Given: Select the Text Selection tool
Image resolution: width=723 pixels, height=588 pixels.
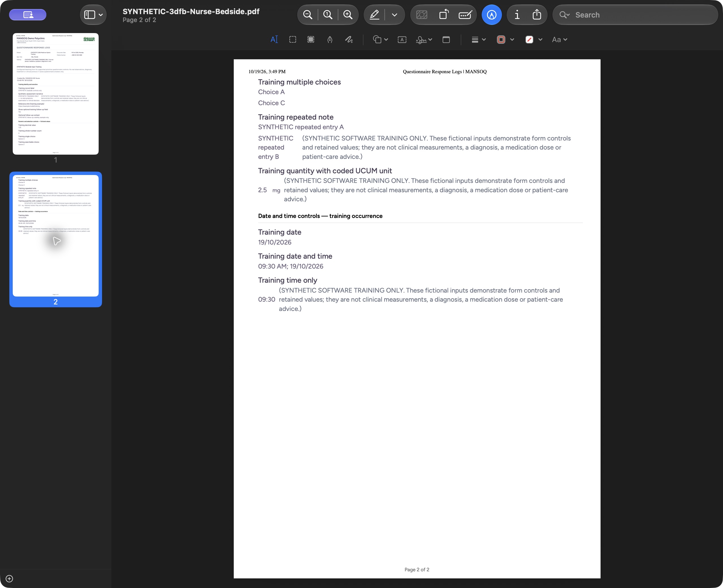Looking at the screenshot, I should [x=274, y=40].
